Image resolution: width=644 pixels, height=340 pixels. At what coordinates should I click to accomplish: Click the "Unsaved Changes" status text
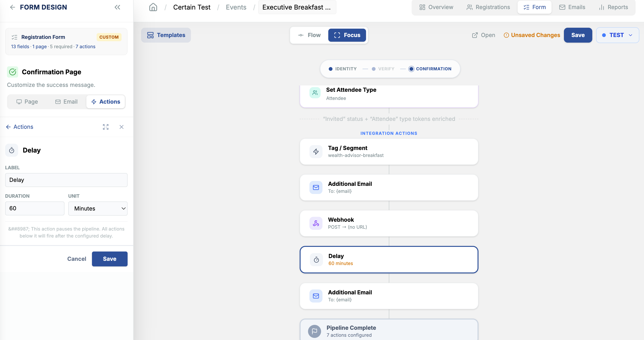[x=536, y=35]
